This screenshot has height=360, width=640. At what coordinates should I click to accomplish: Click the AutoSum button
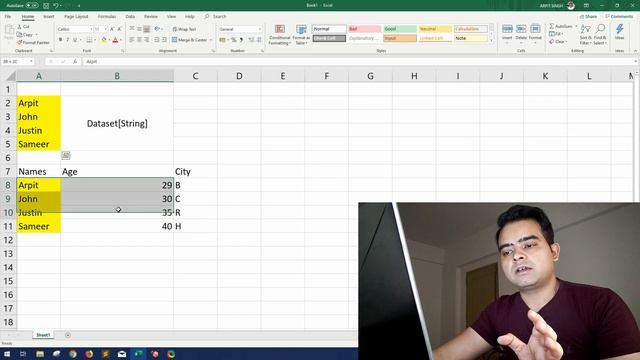(561, 27)
